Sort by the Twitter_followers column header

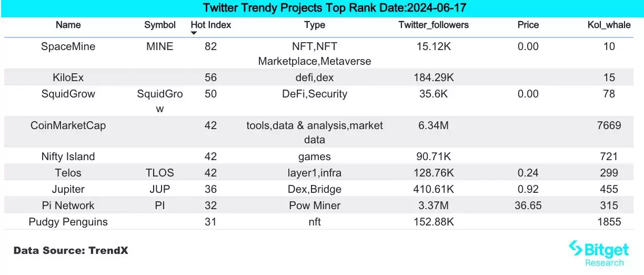[434, 25]
